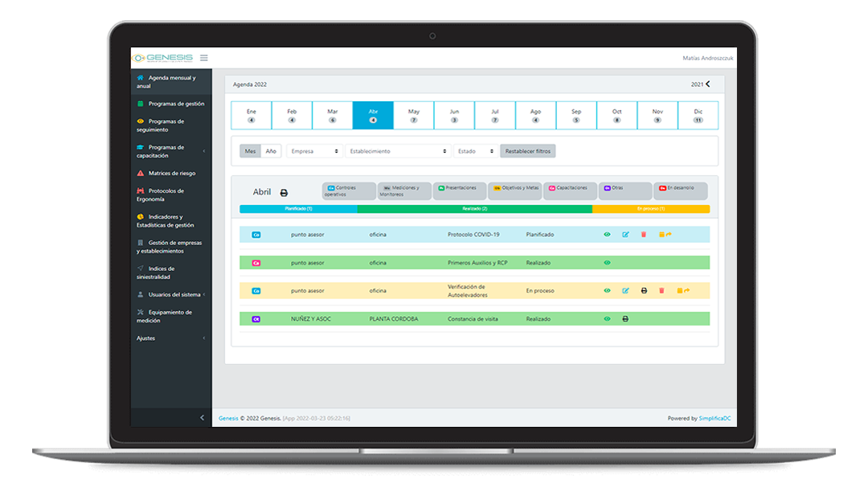Select the Jun month tab
This screenshot has width=868, height=496.
click(x=454, y=115)
